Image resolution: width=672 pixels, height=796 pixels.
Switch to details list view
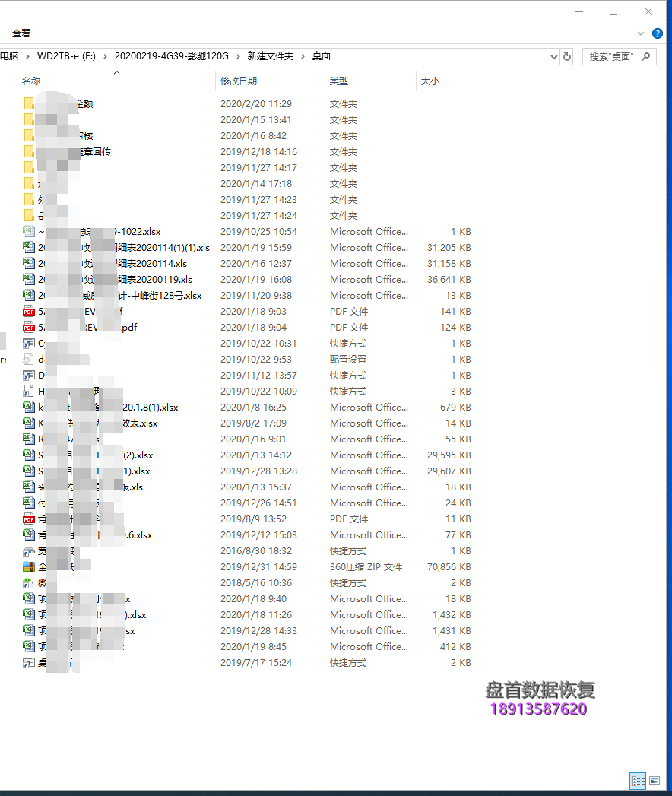click(638, 781)
